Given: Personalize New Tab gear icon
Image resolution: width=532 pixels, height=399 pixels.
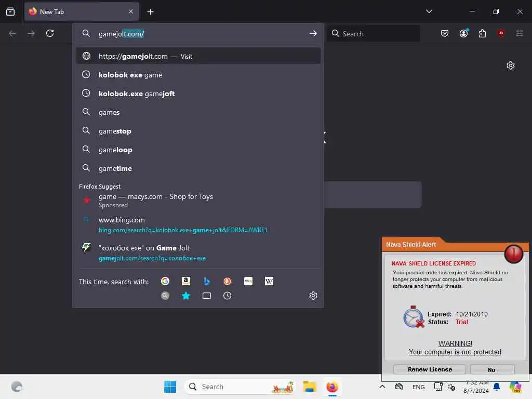Looking at the screenshot, I should tap(510, 65).
